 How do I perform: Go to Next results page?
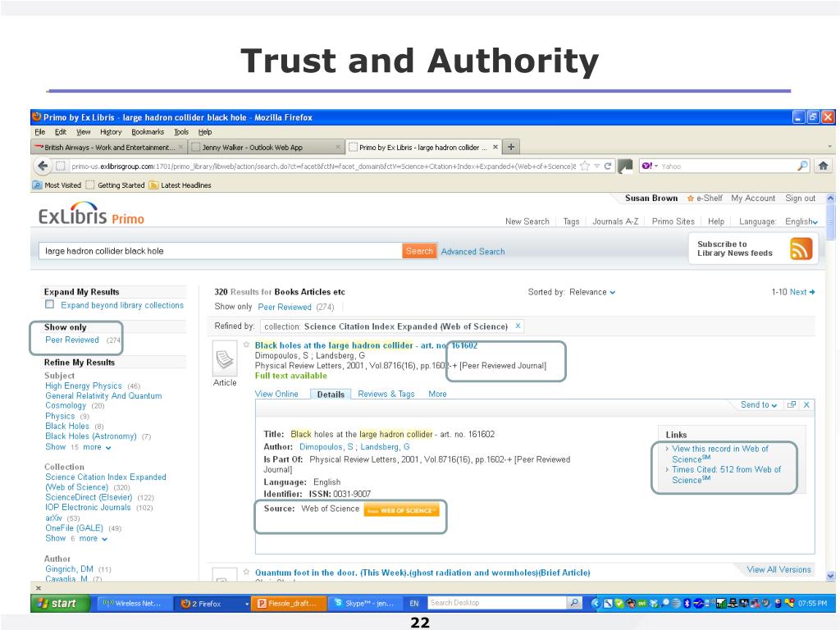802,292
